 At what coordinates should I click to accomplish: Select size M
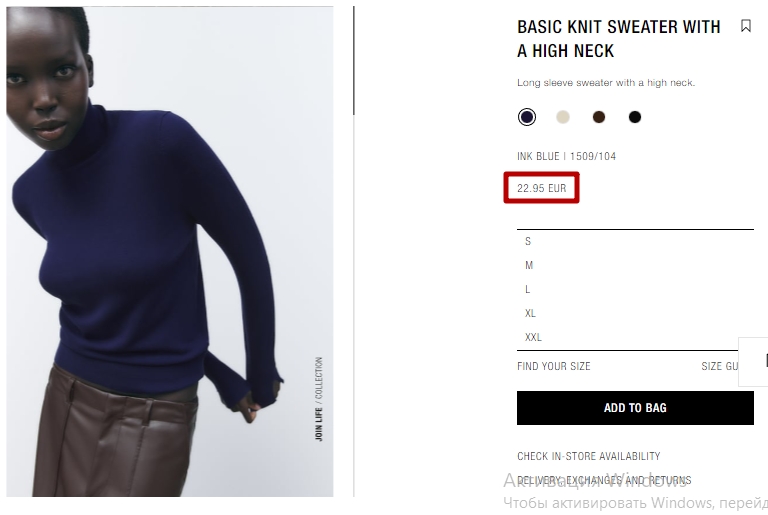pos(635,265)
